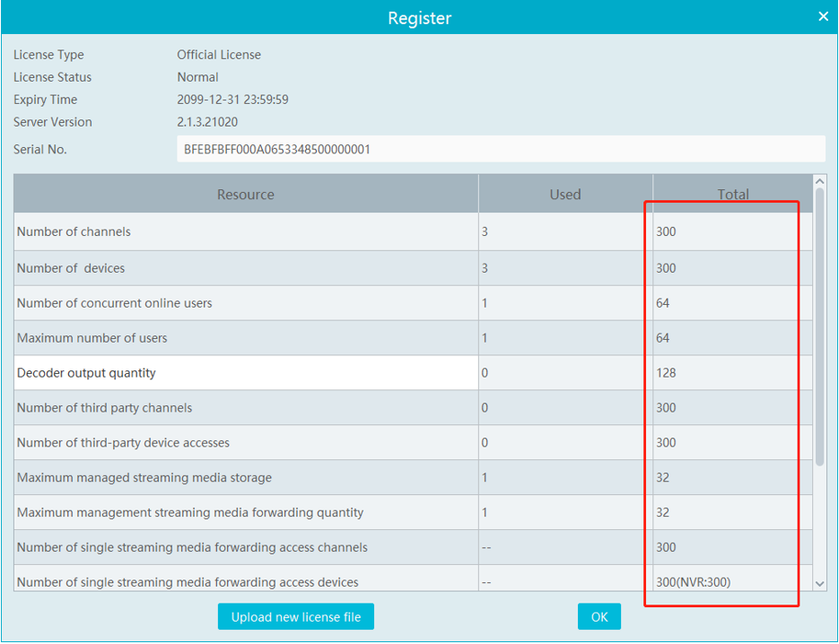Click the OK button
The image size is (839, 644).
click(599, 617)
